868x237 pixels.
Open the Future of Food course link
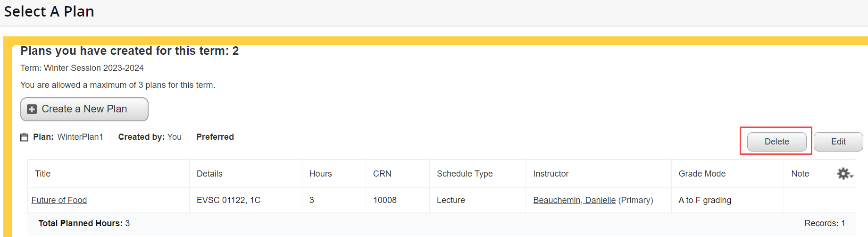[x=59, y=200]
